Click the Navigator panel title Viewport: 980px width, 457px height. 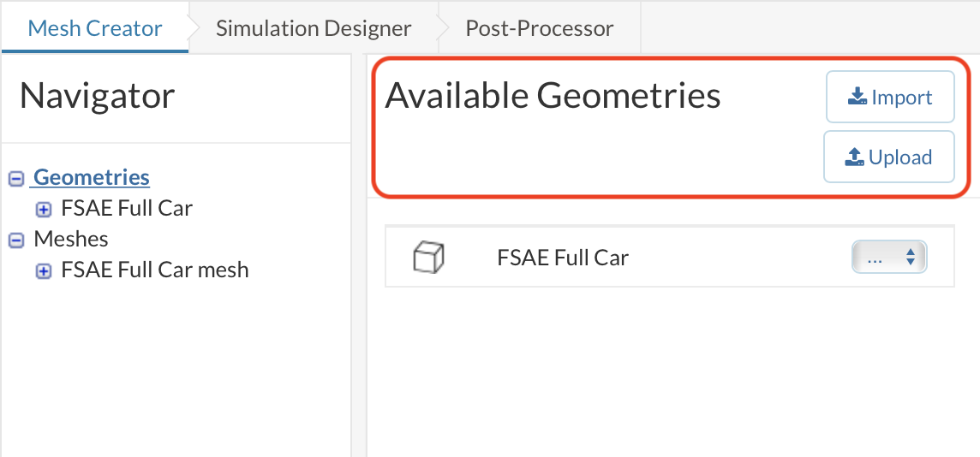[97, 96]
